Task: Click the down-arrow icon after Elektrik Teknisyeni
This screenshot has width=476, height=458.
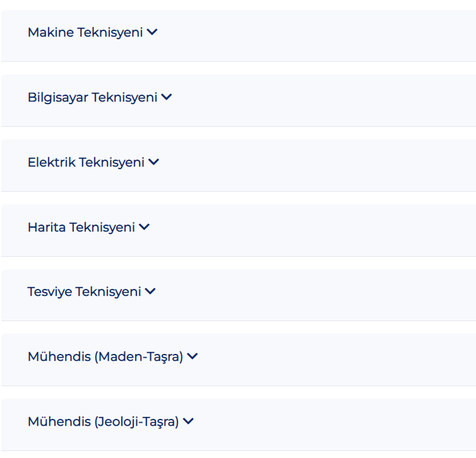Action: pyautogui.click(x=153, y=162)
